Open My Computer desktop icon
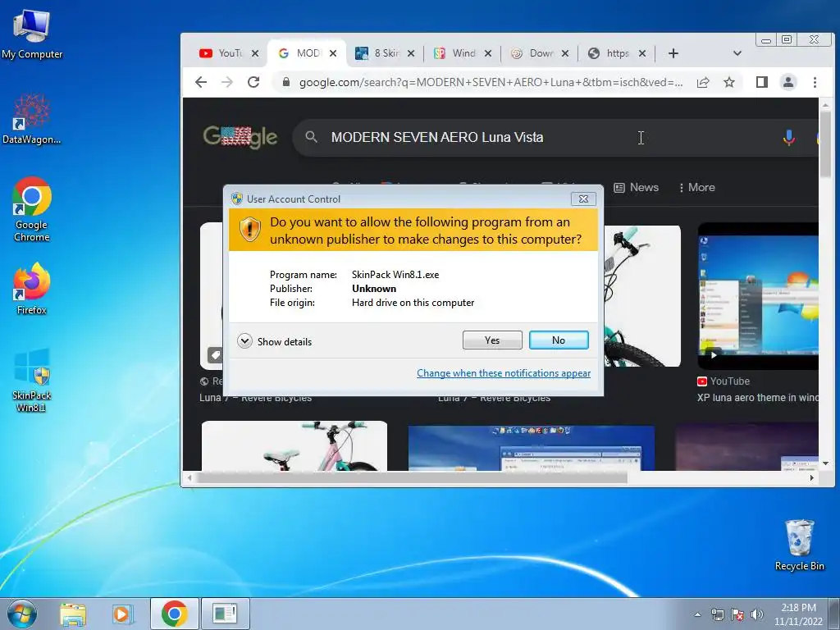The width and height of the screenshot is (840, 630). 32,34
